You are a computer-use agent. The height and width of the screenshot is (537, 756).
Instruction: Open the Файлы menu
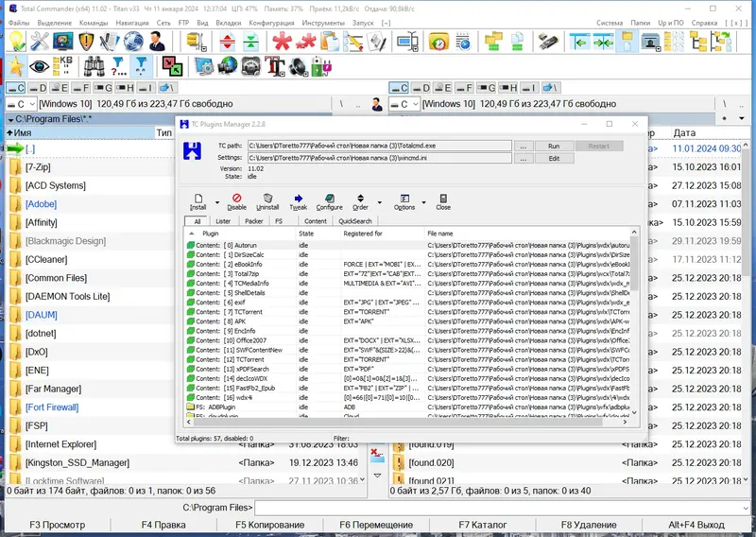[19, 23]
